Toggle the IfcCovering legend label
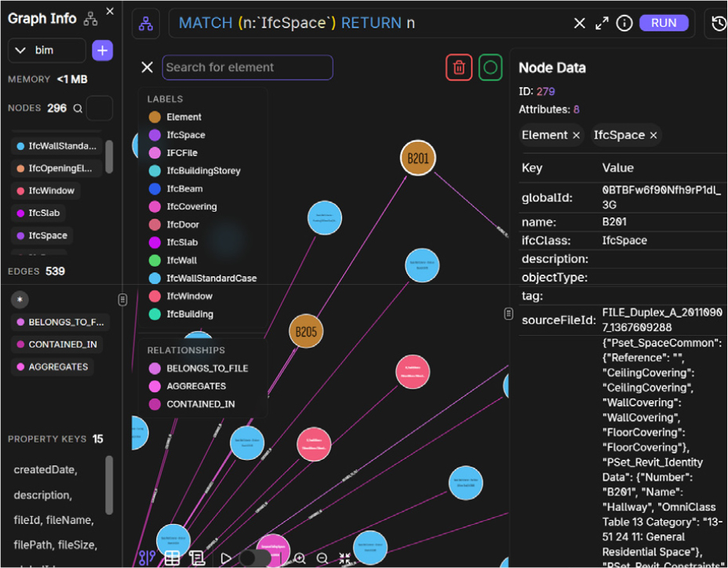The width and height of the screenshot is (728, 568). tap(183, 206)
